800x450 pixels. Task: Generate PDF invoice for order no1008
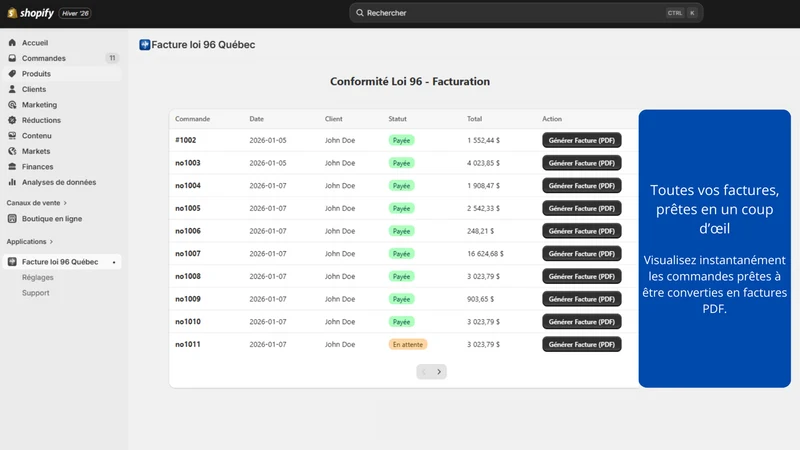coord(582,277)
